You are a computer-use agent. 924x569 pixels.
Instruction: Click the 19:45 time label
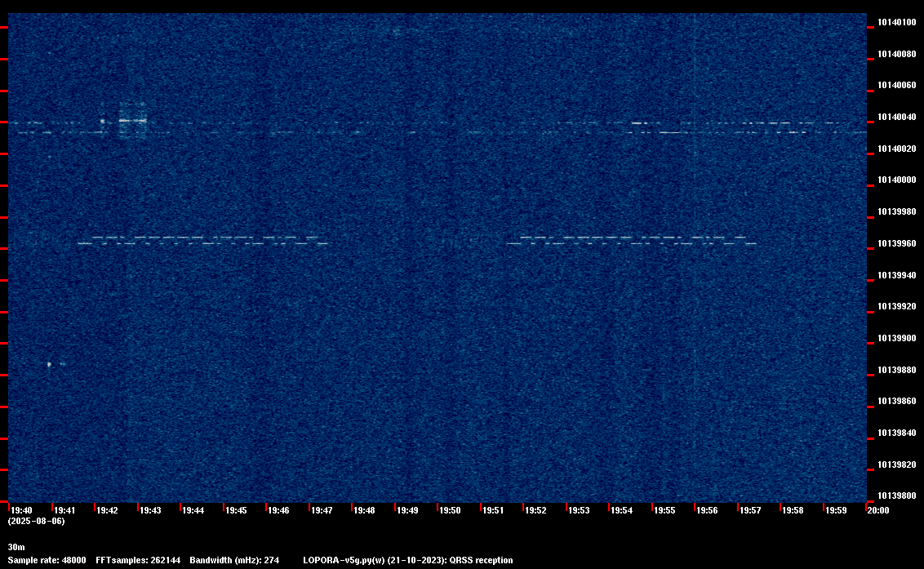(236, 510)
